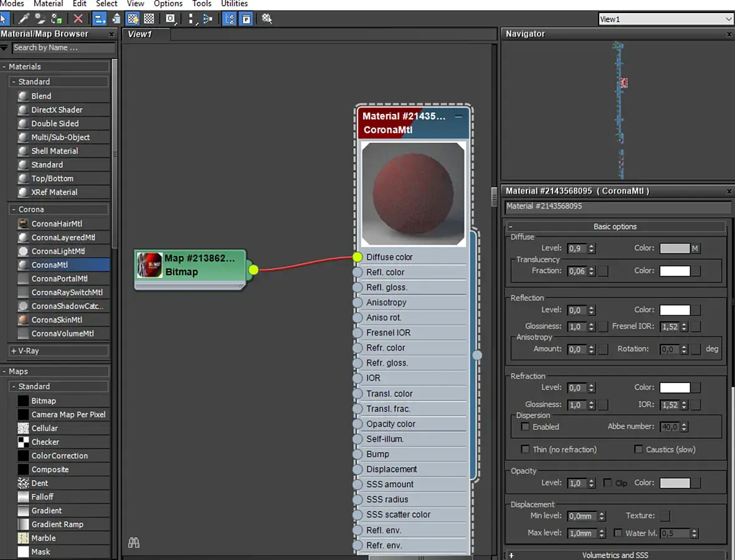Check the Thin (no refraction) option
Image resolution: width=735 pixels, height=560 pixels.
[x=525, y=449]
